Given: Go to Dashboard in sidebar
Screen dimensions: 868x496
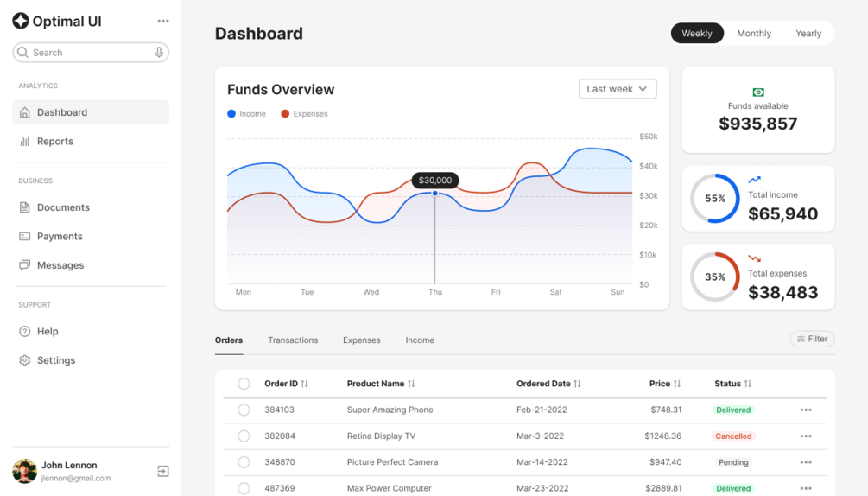Looking at the screenshot, I should [91, 112].
